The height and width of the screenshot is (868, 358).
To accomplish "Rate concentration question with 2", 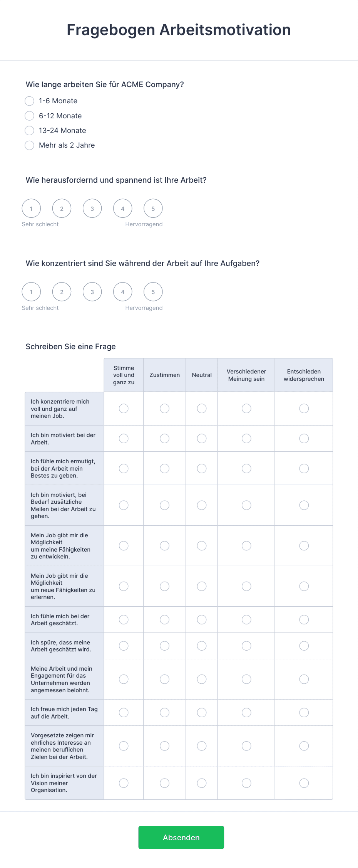I will 62,292.
